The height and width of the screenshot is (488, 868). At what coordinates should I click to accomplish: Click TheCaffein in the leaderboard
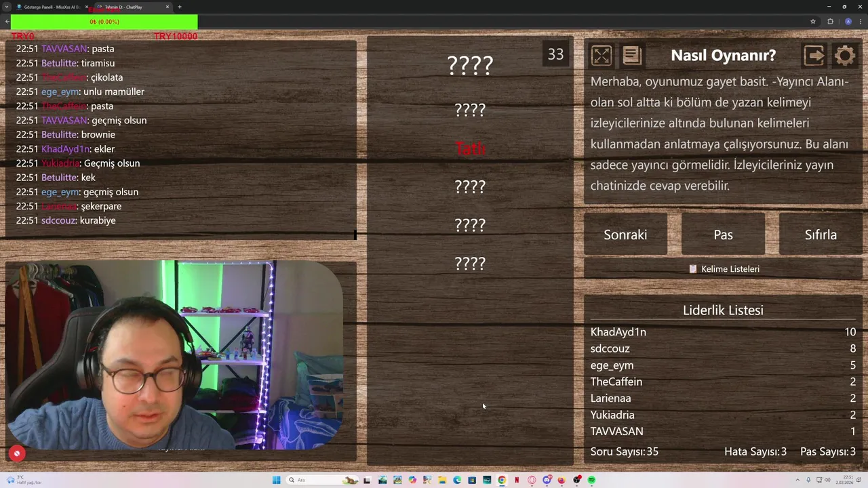coord(616,382)
